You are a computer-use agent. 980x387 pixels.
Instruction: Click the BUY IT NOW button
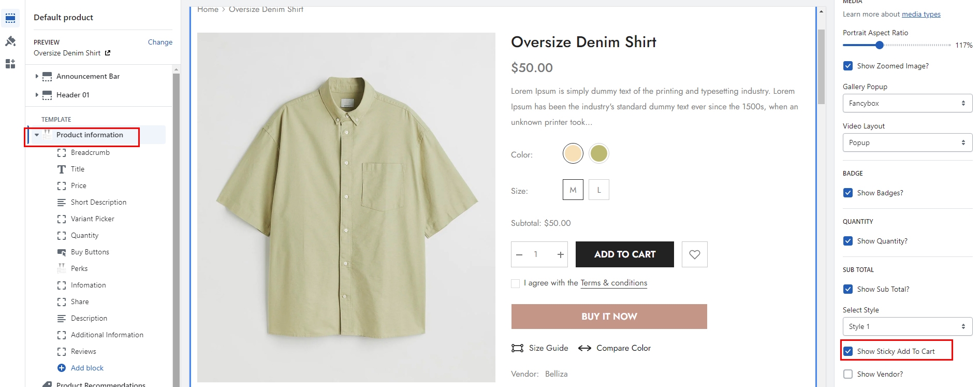609,317
